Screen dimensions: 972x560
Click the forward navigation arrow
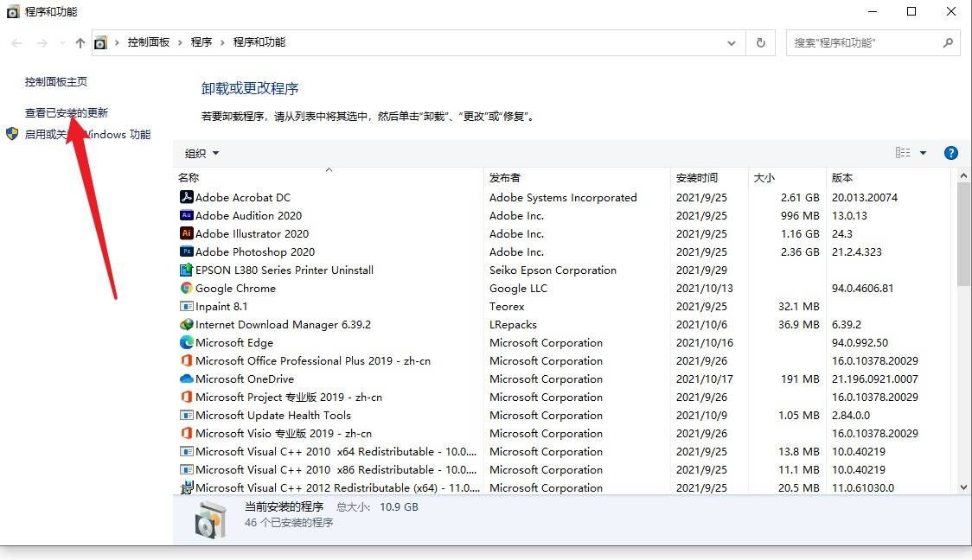tap(42, 42)
